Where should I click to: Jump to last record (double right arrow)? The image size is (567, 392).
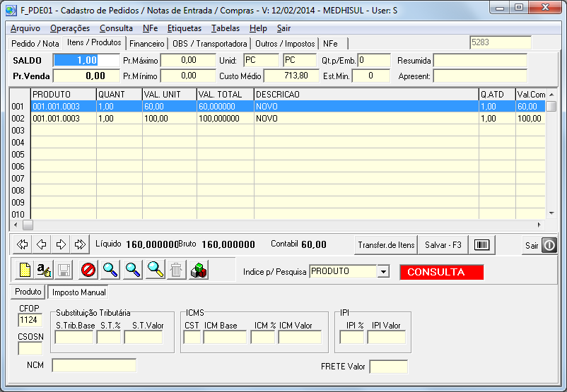pos(80,244)
